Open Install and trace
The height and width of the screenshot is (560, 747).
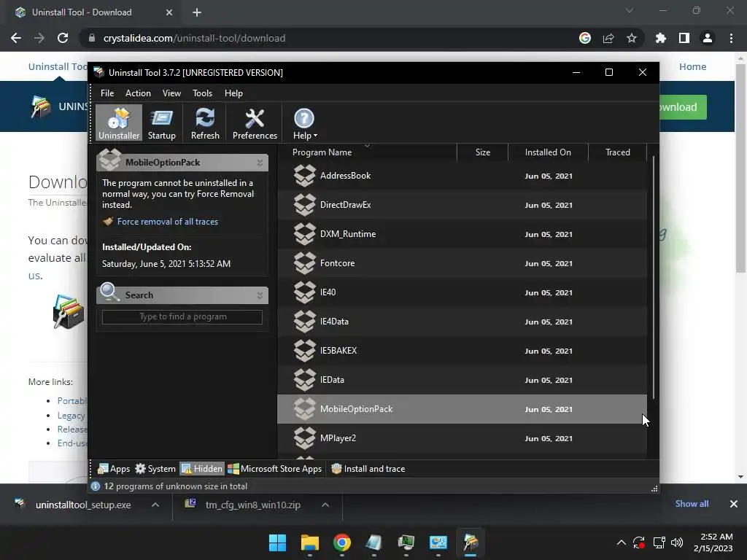pyautogui.click(x=368, y=469)
